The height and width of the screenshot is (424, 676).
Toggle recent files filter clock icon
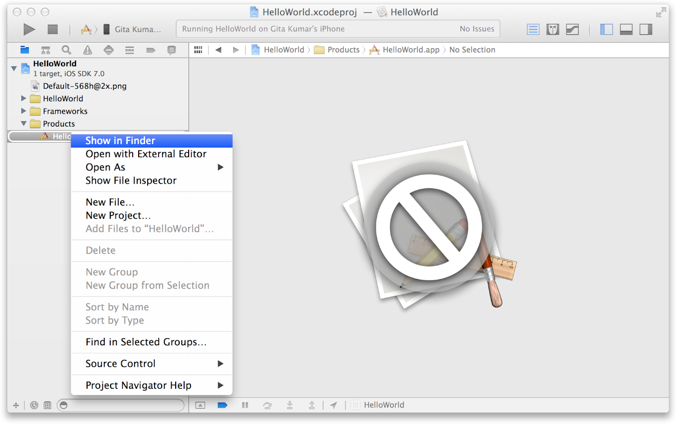[34, 405]
